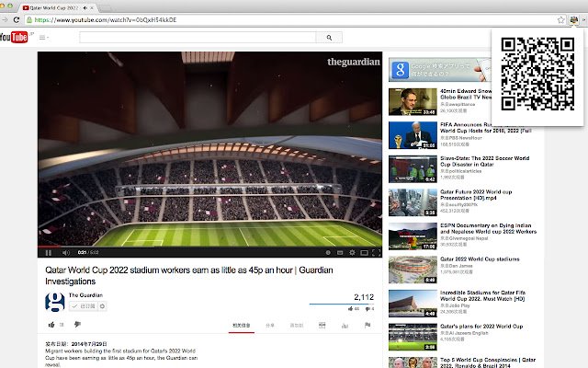Open subscription settings gear next to subscribed button
Image resolution: width=588 pixels, height=368 pixels.
[x=102, y=306]
